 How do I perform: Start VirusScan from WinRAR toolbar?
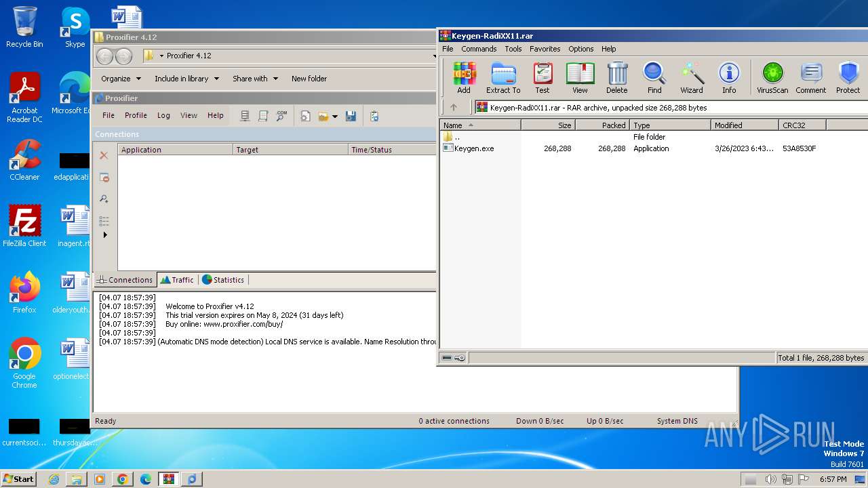coord(772,78)
